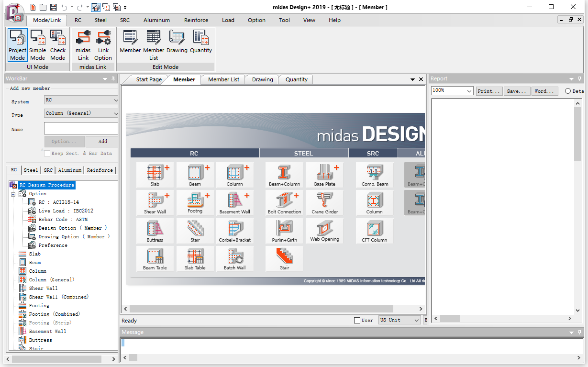Image resolution: width=588 pixels, height=367 pixels.
Task: Open Member List edit mode in ribbon
Action: (x=154, y=45)
